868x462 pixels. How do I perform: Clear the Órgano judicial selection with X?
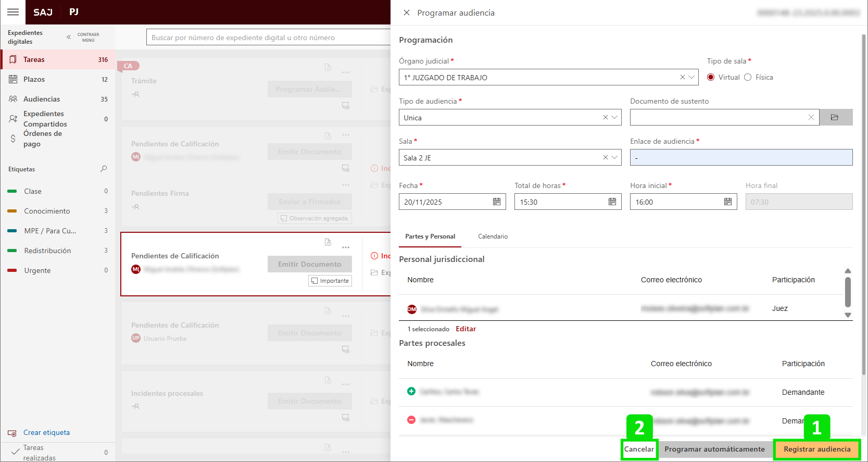tap(682, 77)
